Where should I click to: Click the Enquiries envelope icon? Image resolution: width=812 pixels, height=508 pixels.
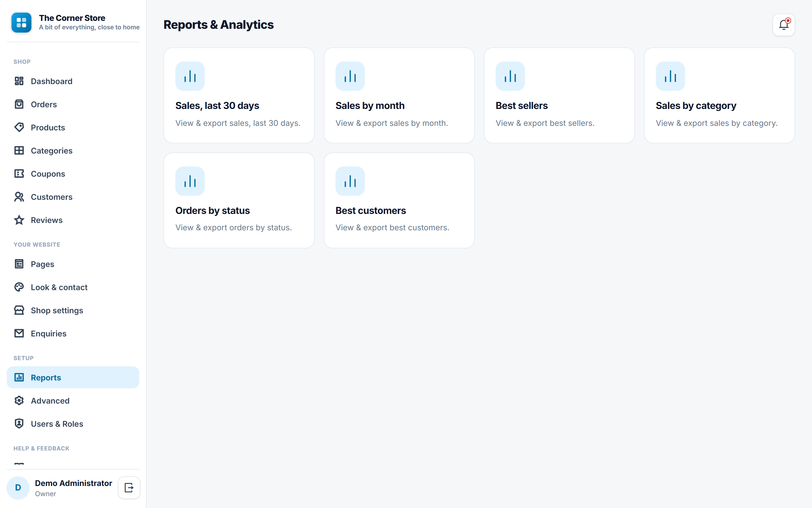tap(19, 333)
